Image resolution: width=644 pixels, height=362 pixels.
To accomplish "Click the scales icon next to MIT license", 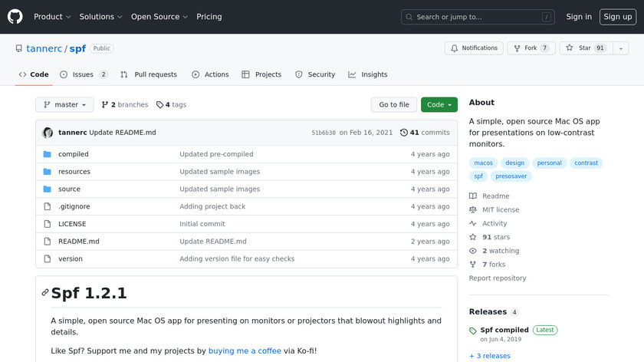I will pyautogui.click(x=473, y=209).
